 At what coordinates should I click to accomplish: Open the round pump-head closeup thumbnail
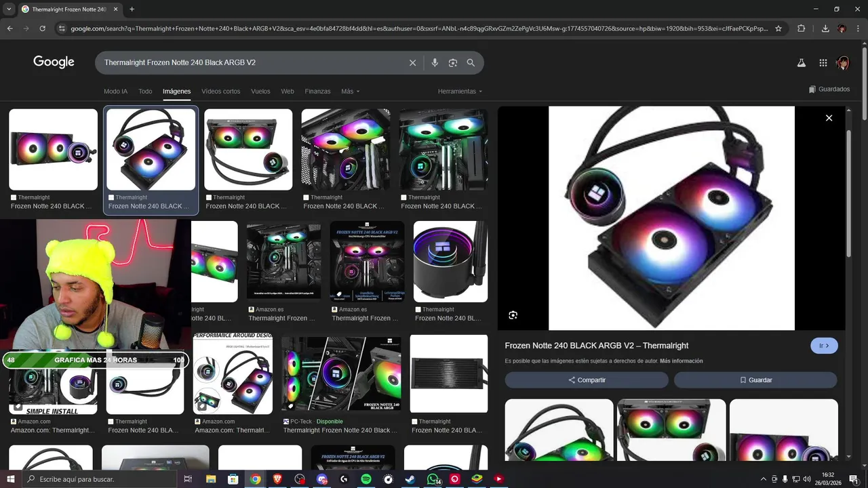click(x=450, y=262)
